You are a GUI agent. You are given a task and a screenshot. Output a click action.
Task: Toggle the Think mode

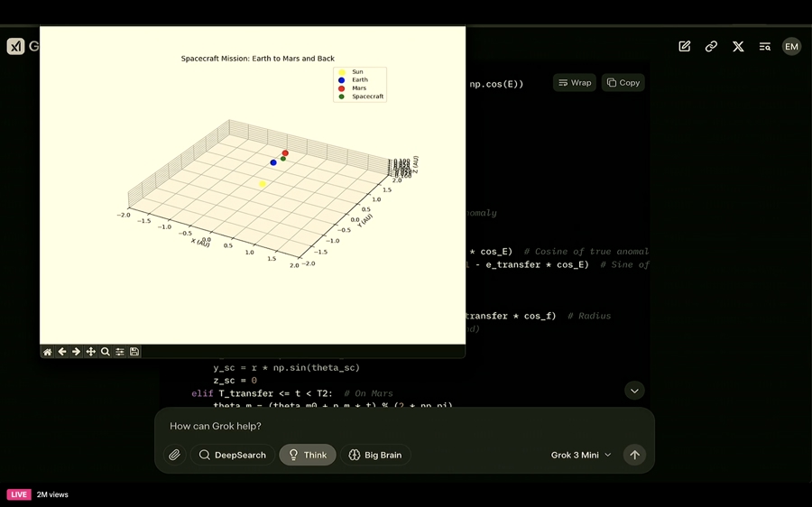(308, 456)
